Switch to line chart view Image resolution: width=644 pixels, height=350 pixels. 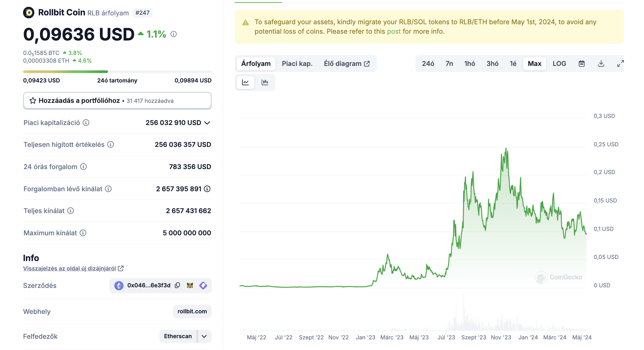[x=245, y=82]
